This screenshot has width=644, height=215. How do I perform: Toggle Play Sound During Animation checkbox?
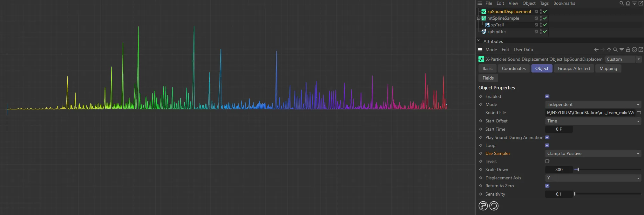547,137
